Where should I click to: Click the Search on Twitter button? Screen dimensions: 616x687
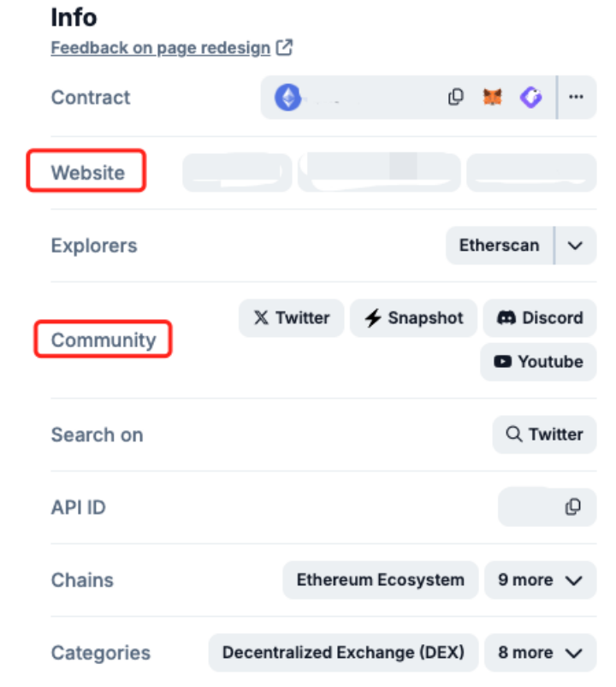pyautogui.click(x=544, y=435)
